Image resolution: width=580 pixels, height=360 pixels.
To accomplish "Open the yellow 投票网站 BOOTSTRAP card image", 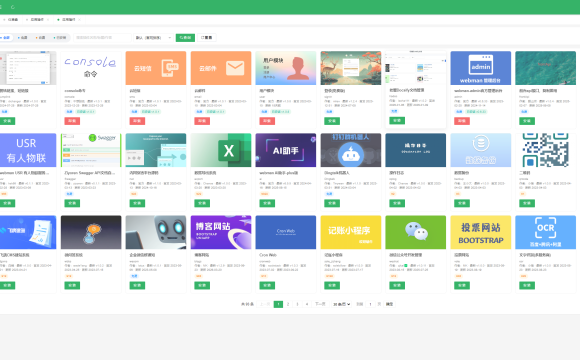I will pyautogui.click(x=480, y=232).
